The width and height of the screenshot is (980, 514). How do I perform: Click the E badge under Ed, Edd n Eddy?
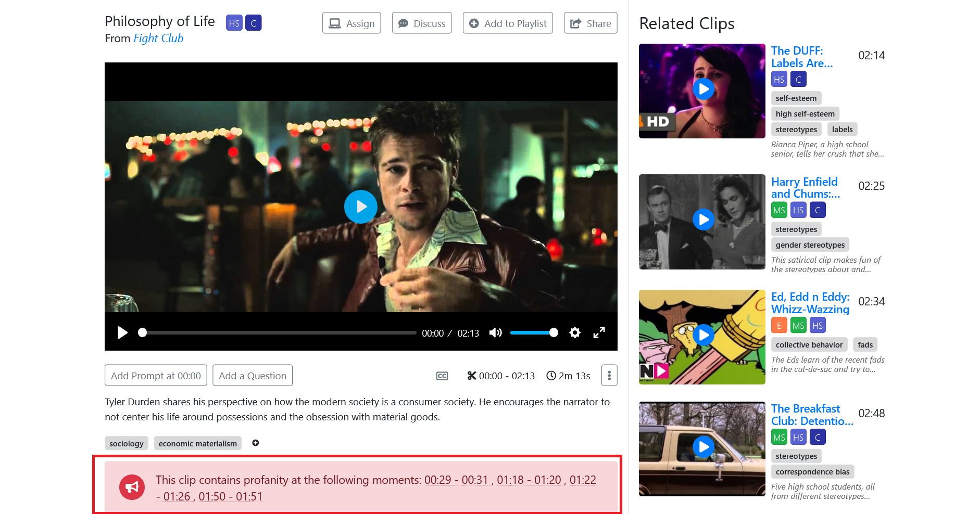tap(779, 326)
